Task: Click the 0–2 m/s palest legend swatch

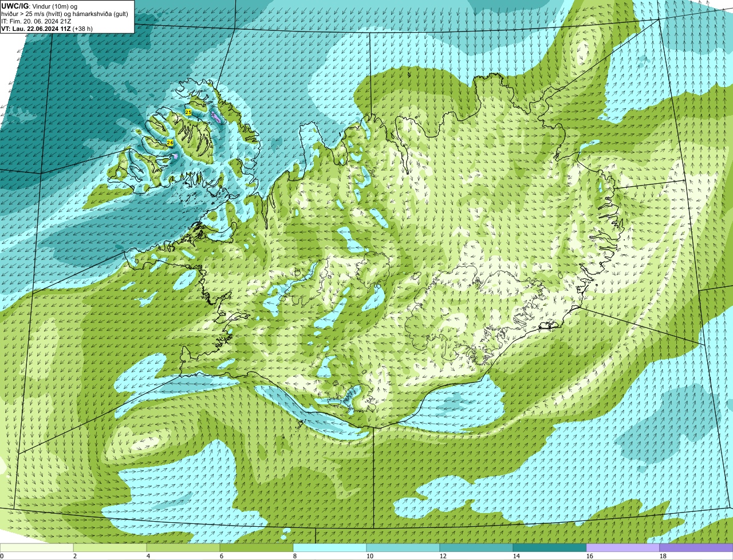Action: (x=37, y=547)
